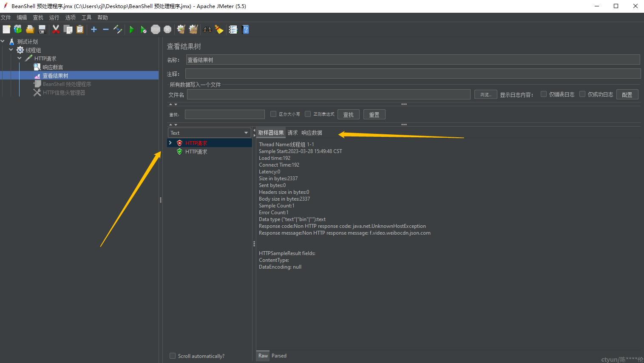Click the 查找 search button
644x363 pixels.
click(x=349, y=114)
